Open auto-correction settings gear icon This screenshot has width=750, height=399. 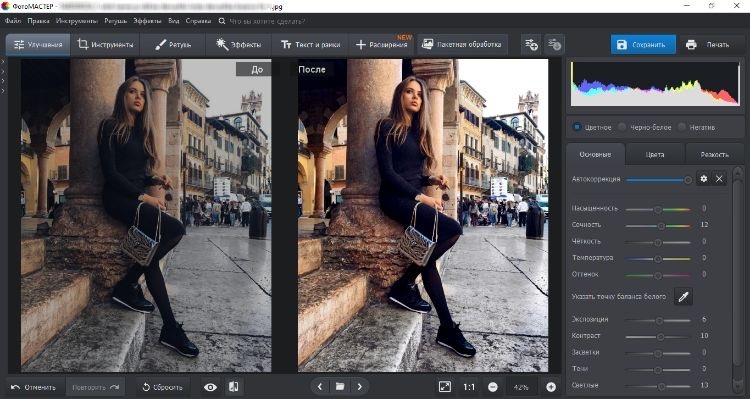(703, 179)
